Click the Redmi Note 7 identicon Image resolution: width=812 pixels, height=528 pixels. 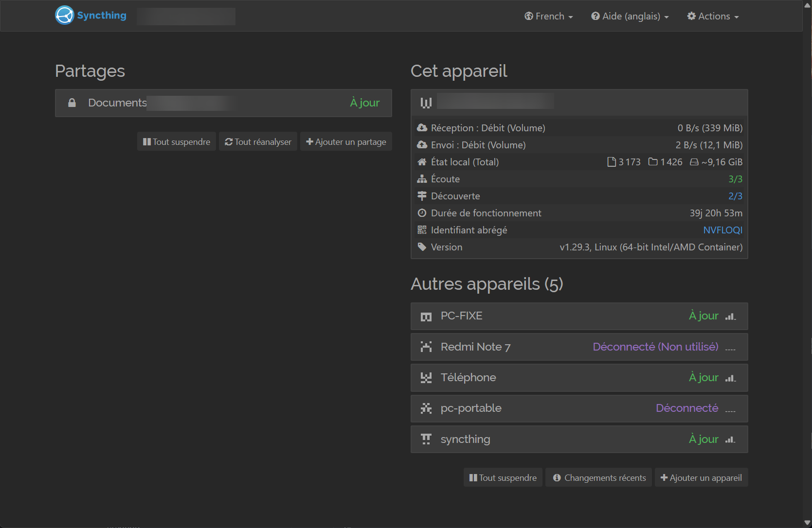point(426,347)
